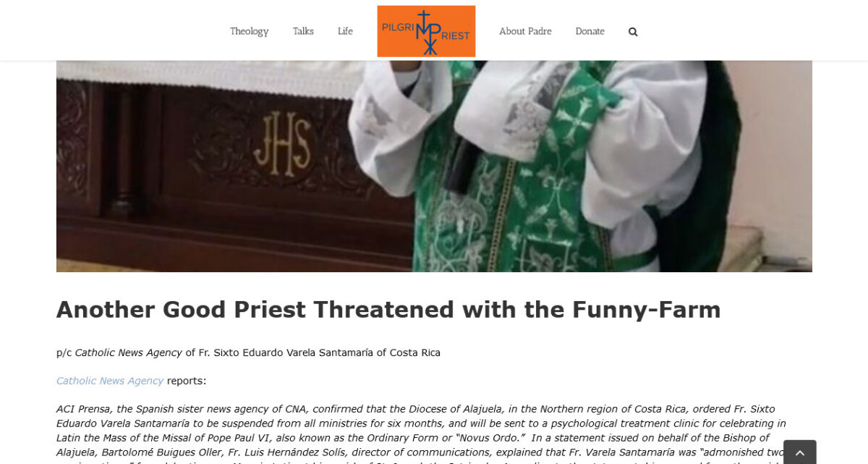This screenshot has height=464, width=868.
Task: Click the word "reports:" after the link
Action: point(187,381)
